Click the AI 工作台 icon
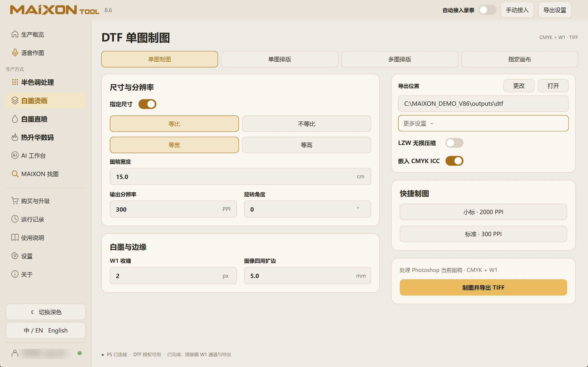 point(15,155)
